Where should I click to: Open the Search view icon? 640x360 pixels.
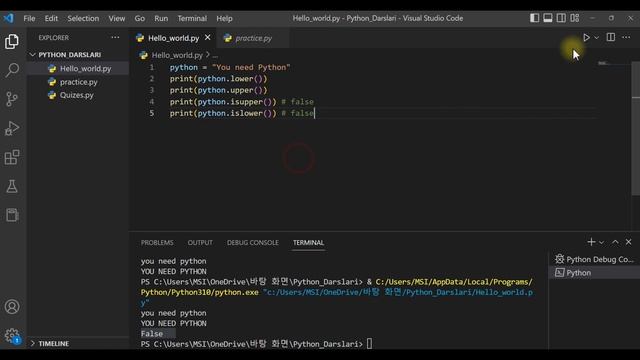coord(12,70)
